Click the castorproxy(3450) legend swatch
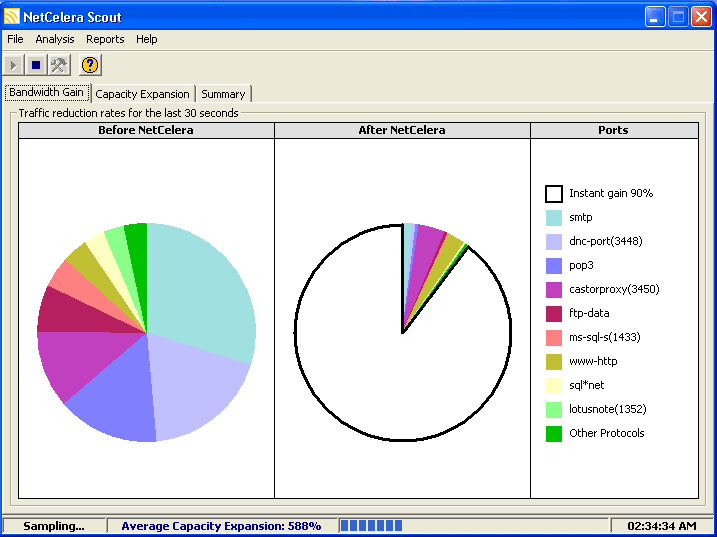The width and height of the screenshot is (717, 537). pos(554,290)
